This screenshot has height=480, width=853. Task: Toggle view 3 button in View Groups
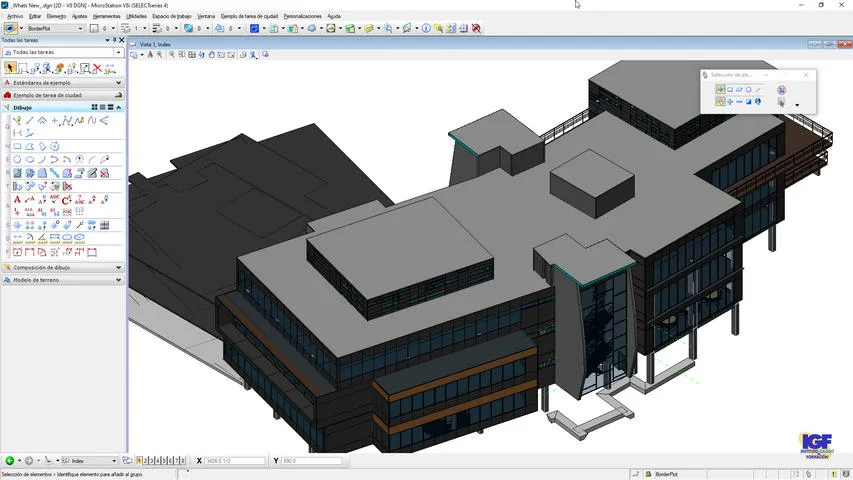[152, 461]
